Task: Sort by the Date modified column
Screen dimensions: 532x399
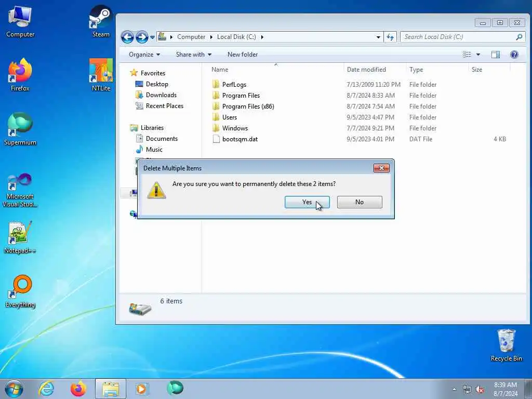Action: point(375,70)
